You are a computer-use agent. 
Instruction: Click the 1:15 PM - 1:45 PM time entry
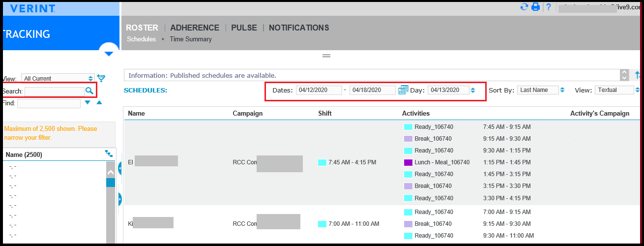[x=507, y=162]
